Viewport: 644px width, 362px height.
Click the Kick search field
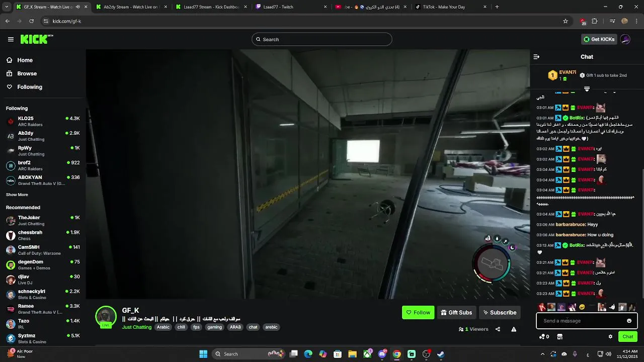(x=322, y=39)
